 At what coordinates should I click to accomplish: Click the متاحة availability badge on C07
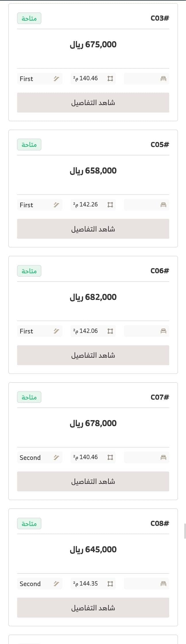[29, 397]
